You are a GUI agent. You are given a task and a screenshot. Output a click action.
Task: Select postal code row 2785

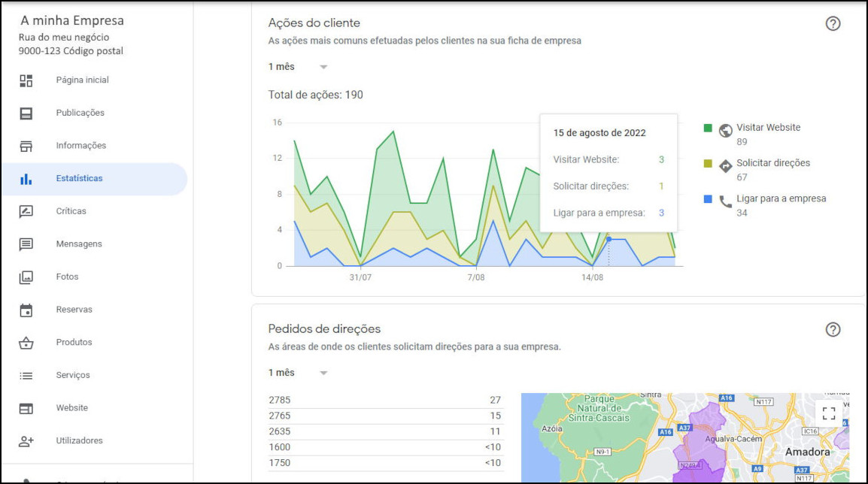pos(385,400)
